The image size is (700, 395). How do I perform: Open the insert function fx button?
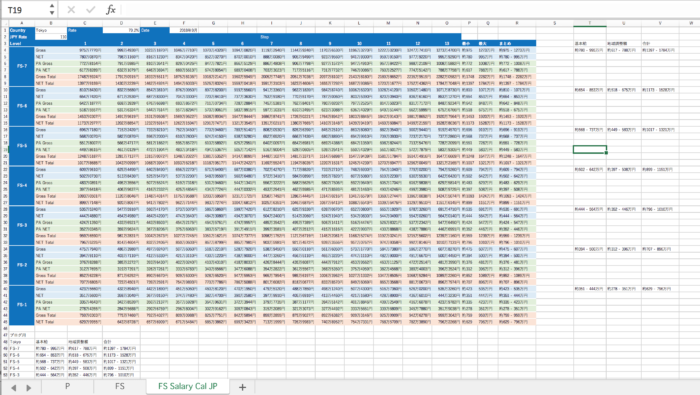[111, 10]
